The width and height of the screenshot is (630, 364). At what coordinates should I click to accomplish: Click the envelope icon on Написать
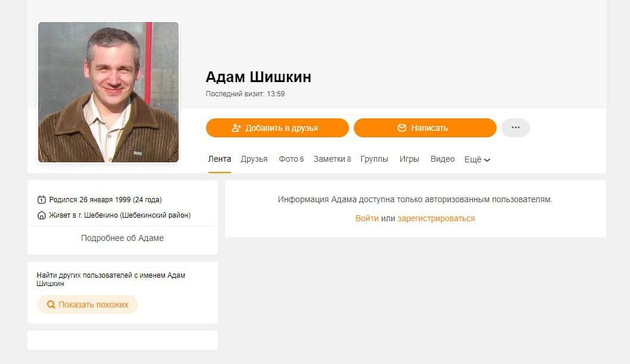point(402,128)
